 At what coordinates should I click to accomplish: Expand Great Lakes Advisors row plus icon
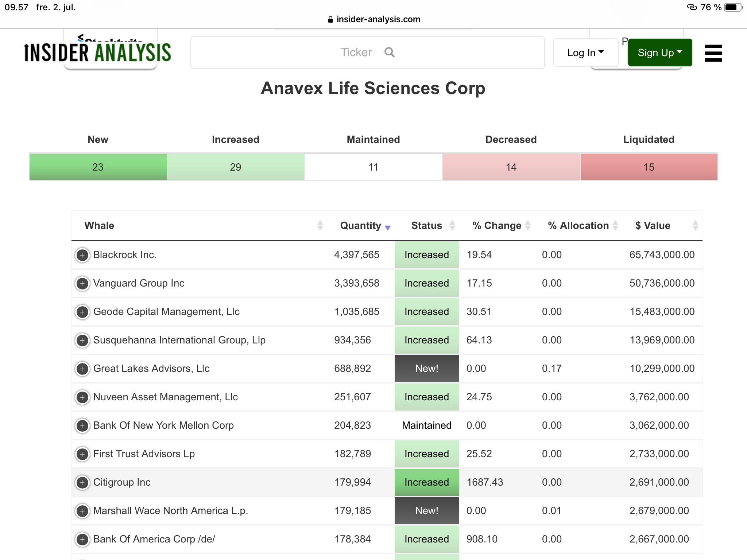pyautogui.click(x=82, y=369)
